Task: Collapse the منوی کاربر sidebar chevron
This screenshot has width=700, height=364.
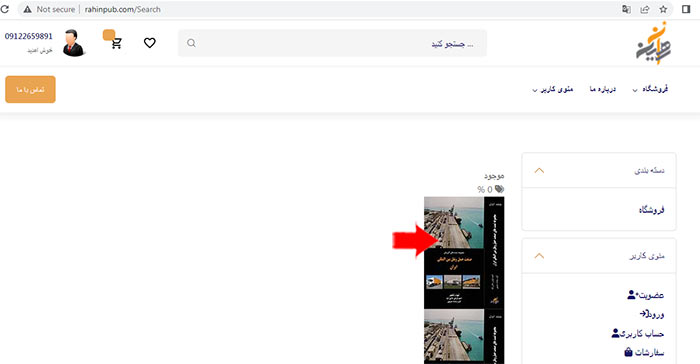Action: coord(539,256)
